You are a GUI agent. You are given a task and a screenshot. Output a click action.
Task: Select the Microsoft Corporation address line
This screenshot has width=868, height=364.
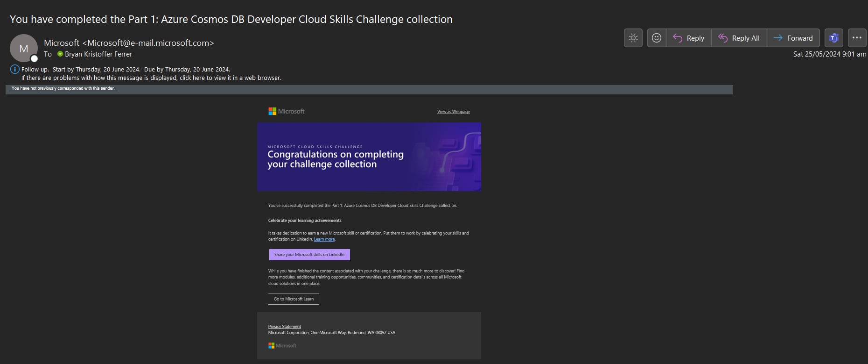click(332, 333)
